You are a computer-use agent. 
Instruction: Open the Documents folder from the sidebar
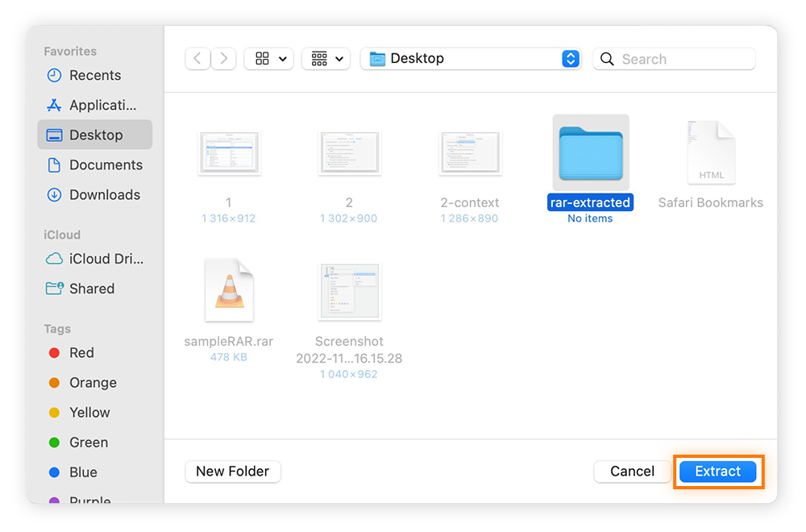click(97, 164)
